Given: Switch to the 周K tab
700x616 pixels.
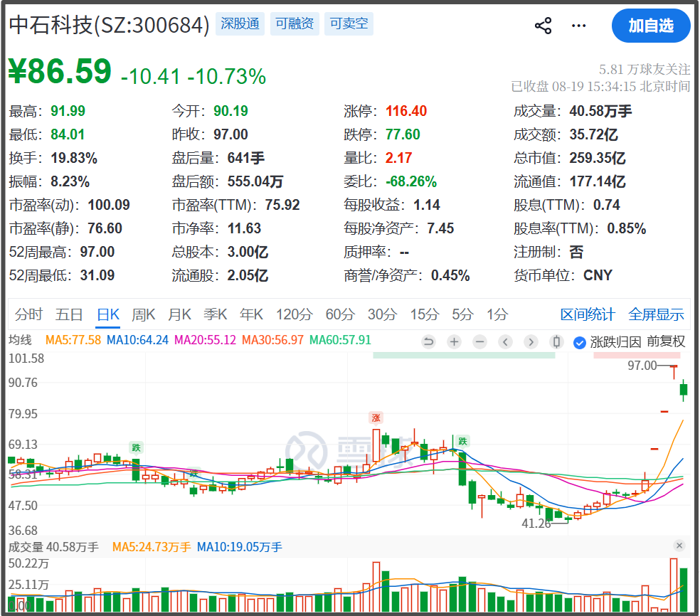Looking at the screenshot, I should pyautogui.click(x=143, y=314).
